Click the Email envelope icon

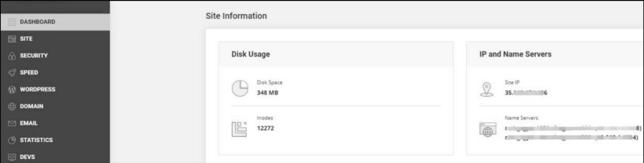coord(12,123)
